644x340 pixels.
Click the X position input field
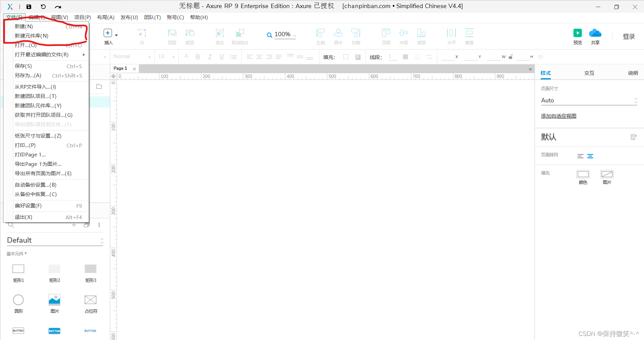coord(448,57)
